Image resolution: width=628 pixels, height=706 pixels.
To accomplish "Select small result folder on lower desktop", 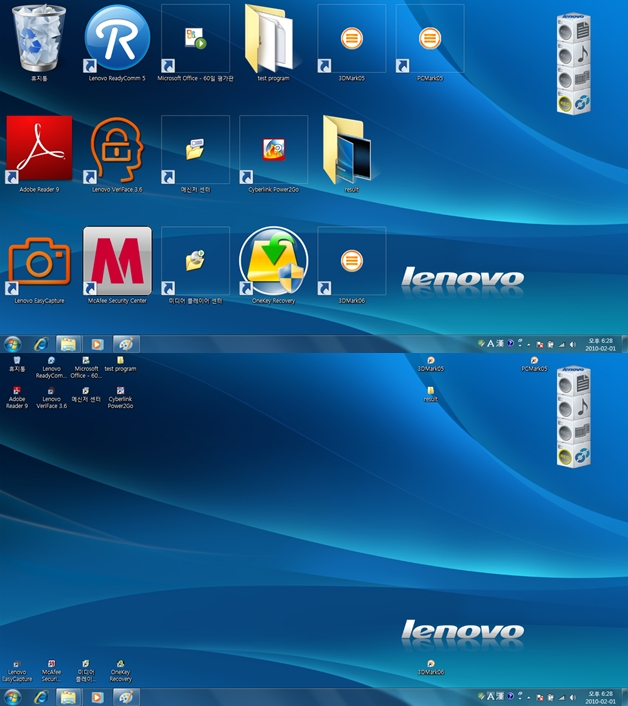I will pyautogui.click(x=431, y=390).
